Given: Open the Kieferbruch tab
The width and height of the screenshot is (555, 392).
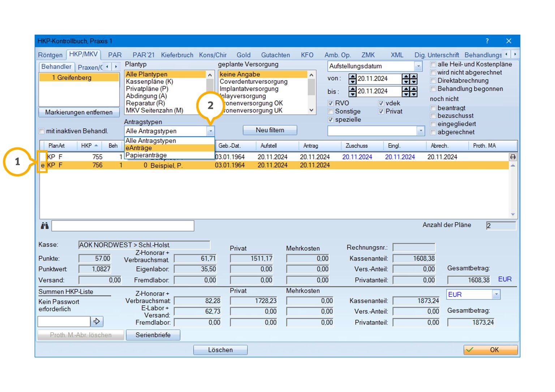Looking at the screenshot, I should [177, 55].
